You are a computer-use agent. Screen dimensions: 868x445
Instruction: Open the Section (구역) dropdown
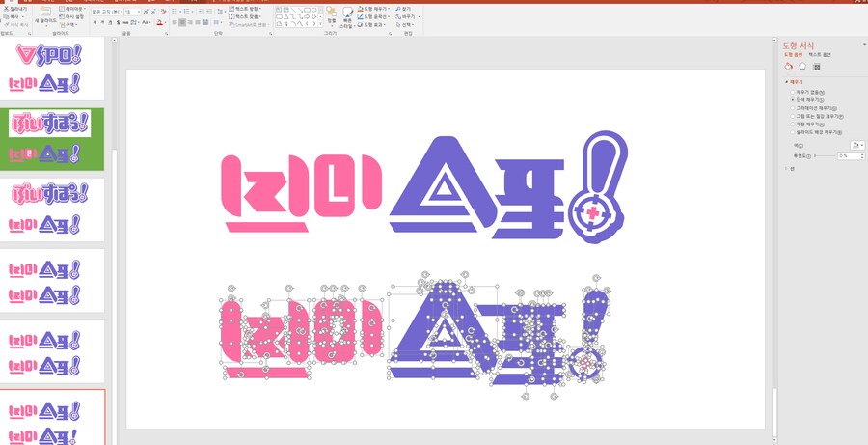pos(68,25)
